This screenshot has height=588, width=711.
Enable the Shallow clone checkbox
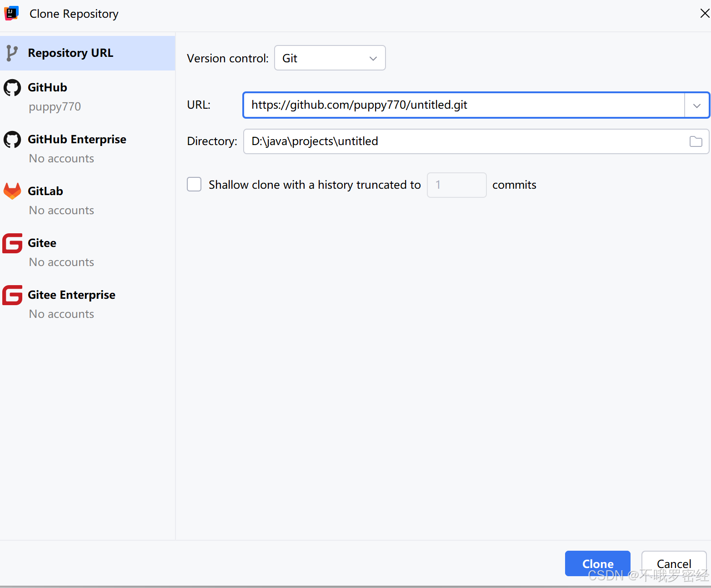(194, 184)
